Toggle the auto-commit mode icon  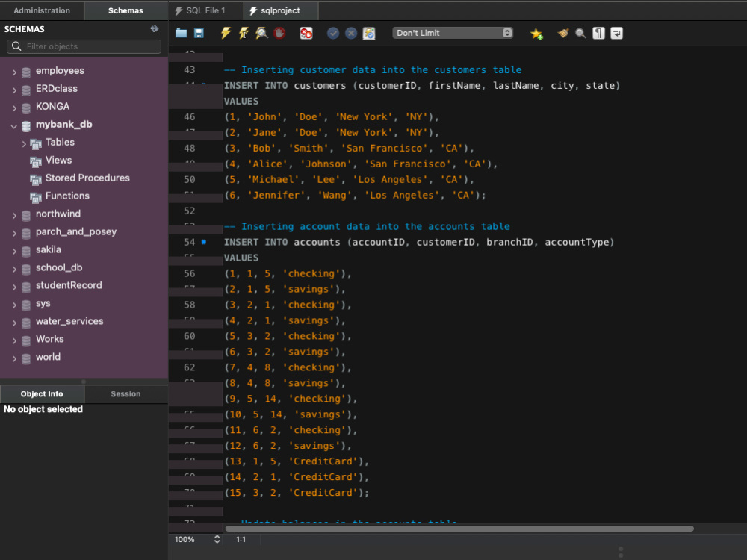coord(369,33)
